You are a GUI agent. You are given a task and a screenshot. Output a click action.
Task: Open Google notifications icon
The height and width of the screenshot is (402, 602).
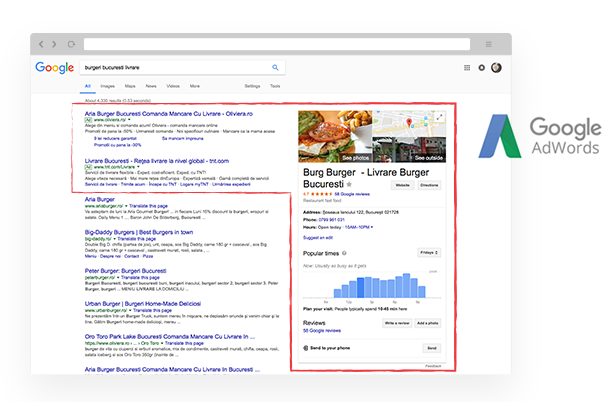pos(481,68)
